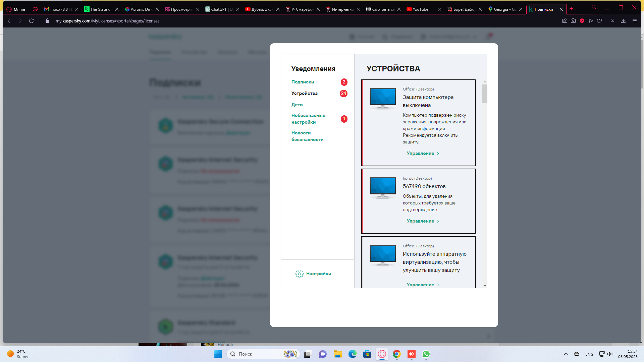Open WhatsApp from the taskbar
The image size is (644, 362).
[x=426, y=354]
